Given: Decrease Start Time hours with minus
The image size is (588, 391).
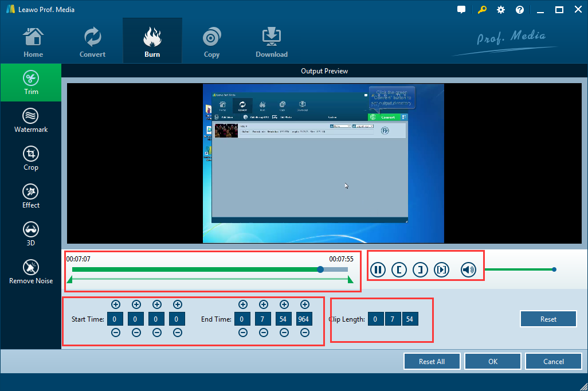Looking at the screenshot, I should pos(116,333).
